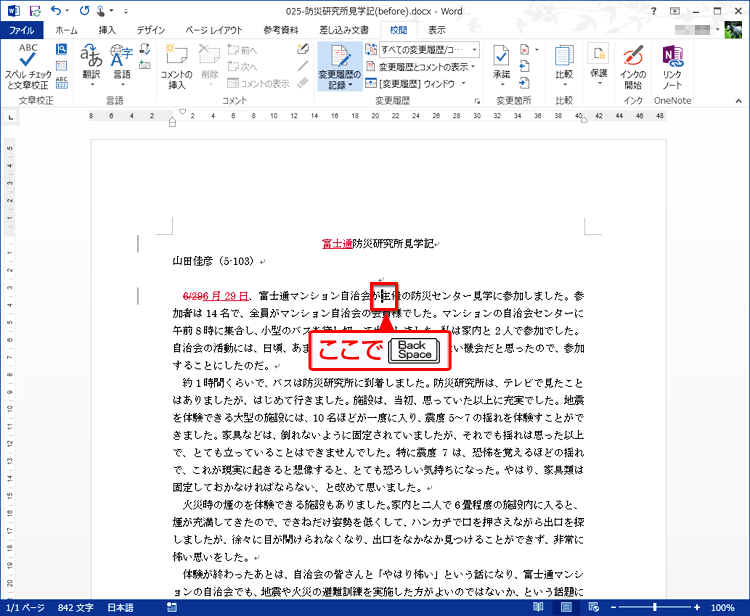
Task: Click the 承諾 accept change icon
Action: click(x=501, y=66)
